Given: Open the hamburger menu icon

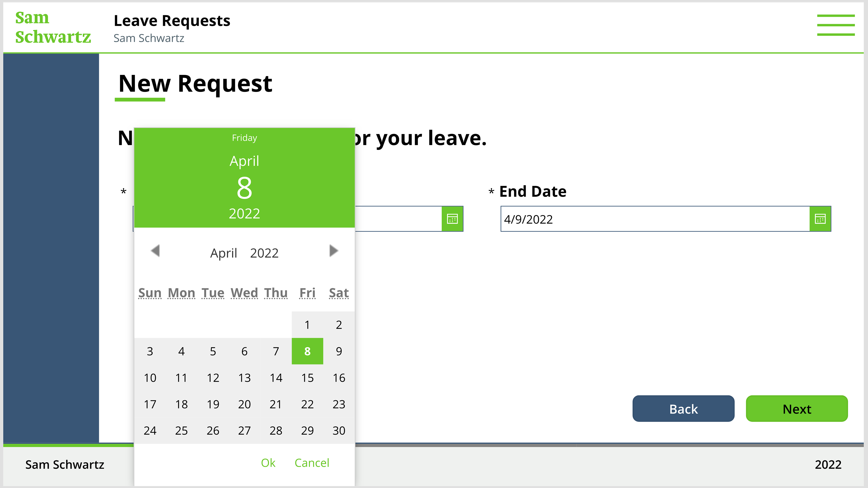Looking at the screenshot, I should tap(836, 25).
